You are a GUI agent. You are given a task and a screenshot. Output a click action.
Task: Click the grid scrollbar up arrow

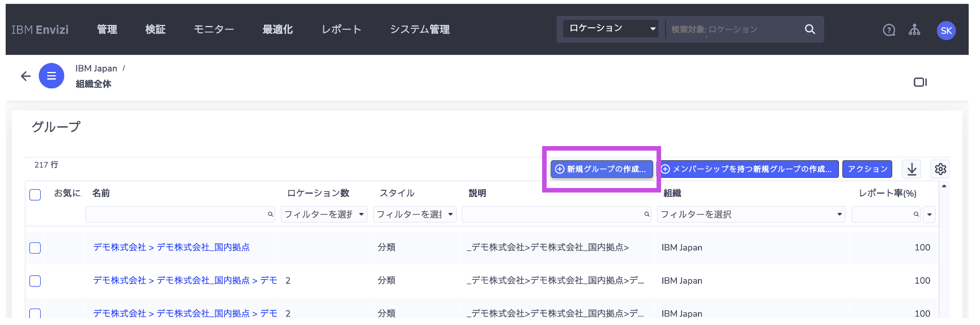coord(944,186)
